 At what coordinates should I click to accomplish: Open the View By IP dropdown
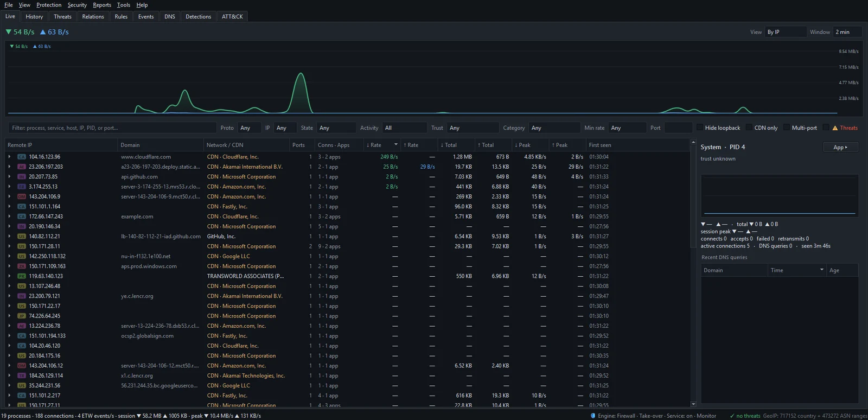tap(785, 32)
